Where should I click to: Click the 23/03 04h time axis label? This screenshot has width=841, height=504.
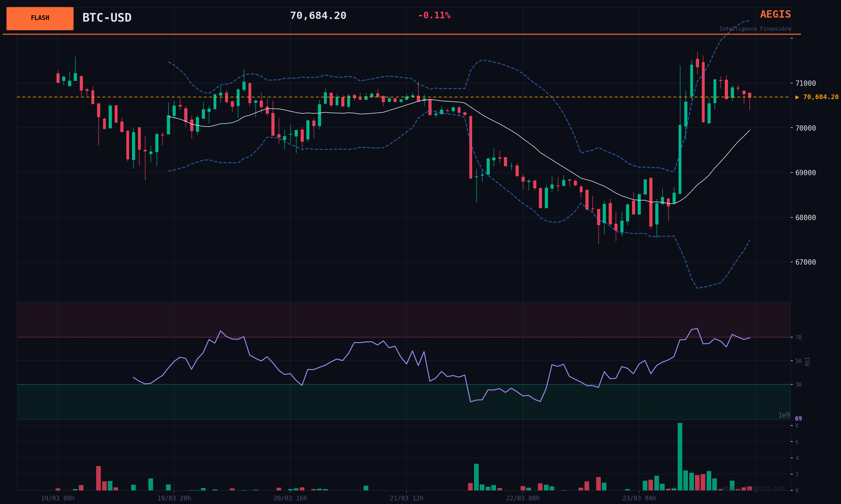click(639, 498)
